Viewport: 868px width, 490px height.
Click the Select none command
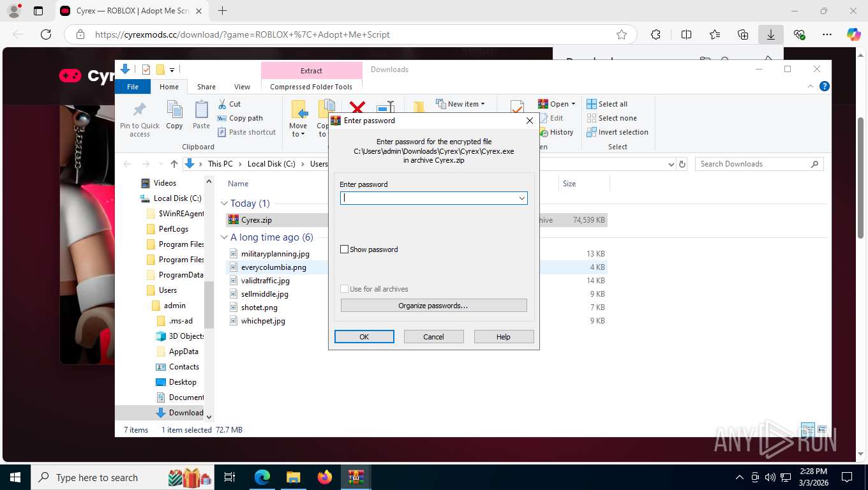611,118
